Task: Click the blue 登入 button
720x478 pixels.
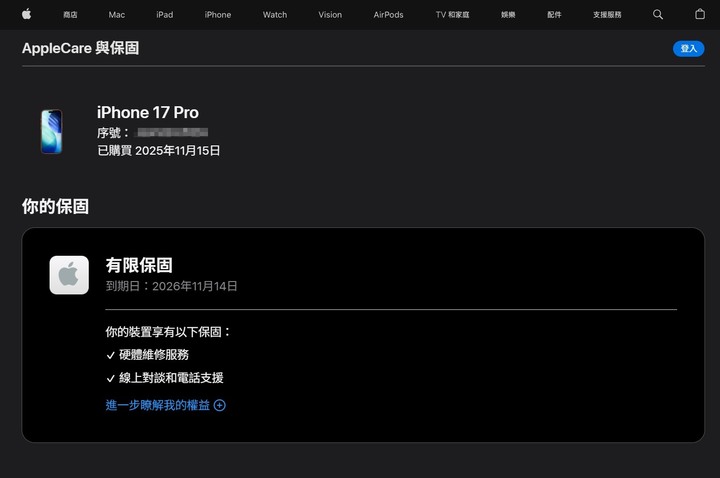Action: pyautogui.click(x=688, y=49)
